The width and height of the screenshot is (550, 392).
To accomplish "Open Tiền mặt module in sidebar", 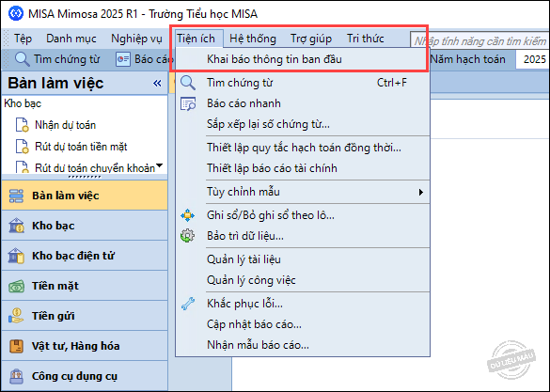I will (85, 286).
